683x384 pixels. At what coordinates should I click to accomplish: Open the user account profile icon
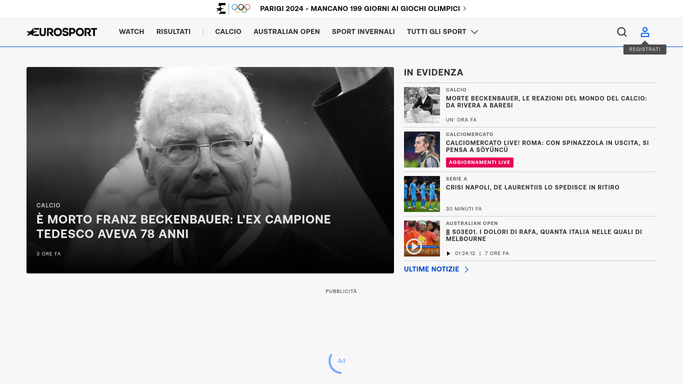pyautogui.click(x=645, y=32)
